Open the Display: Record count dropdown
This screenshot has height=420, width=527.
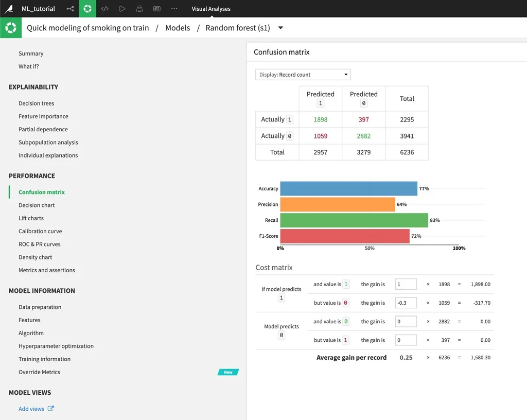[x=303, y=75]
